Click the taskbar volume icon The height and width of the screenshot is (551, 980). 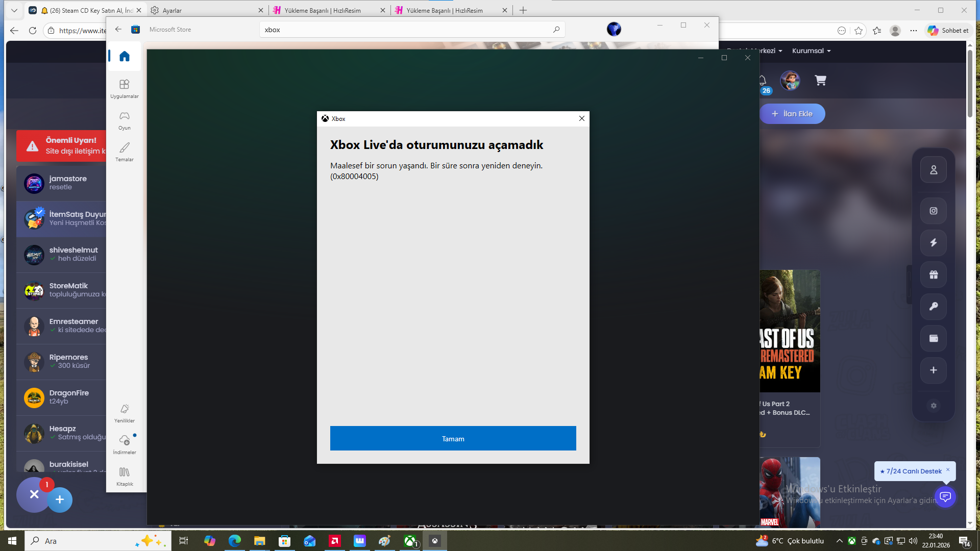coord(913,541)
